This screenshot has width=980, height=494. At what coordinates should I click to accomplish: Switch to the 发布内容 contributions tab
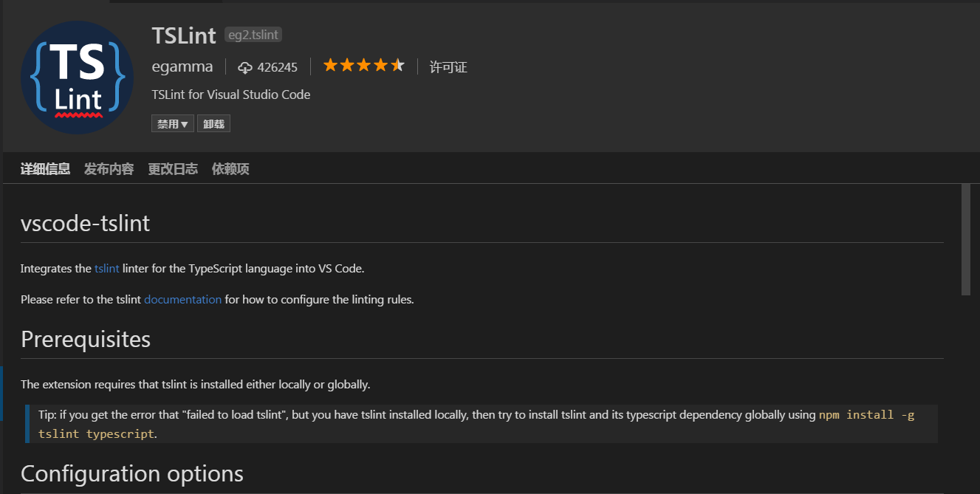(x=109, y=169)
